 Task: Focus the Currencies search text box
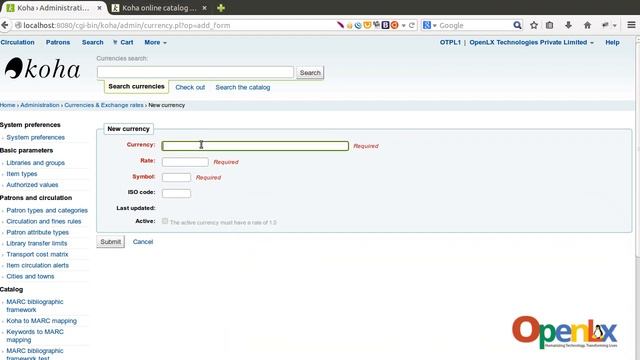click(x=195, y=73)
